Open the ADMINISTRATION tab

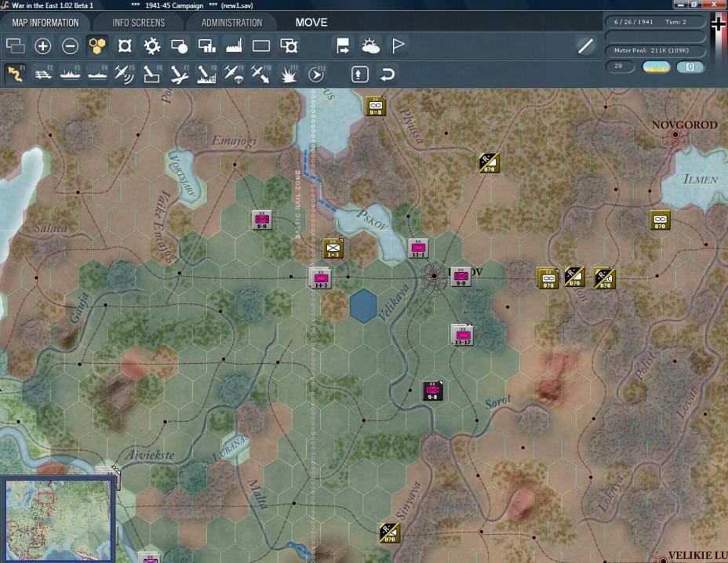click(x=231, y=23)
